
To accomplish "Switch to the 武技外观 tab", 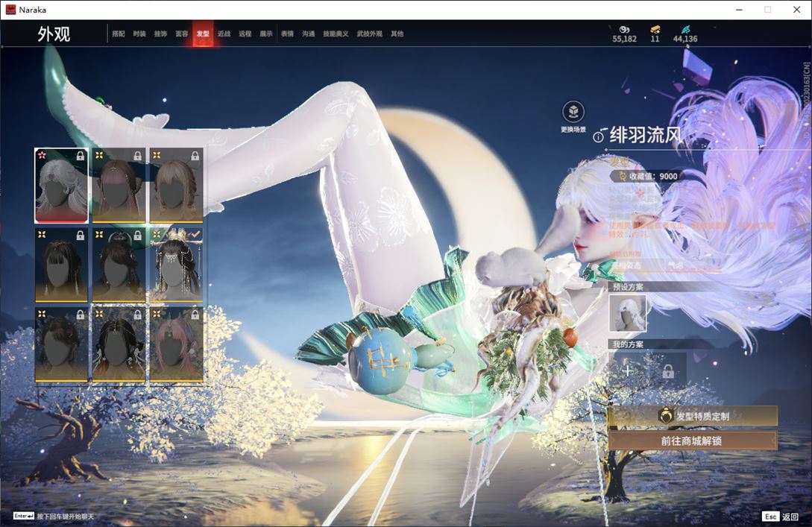I will pos(369,34).
